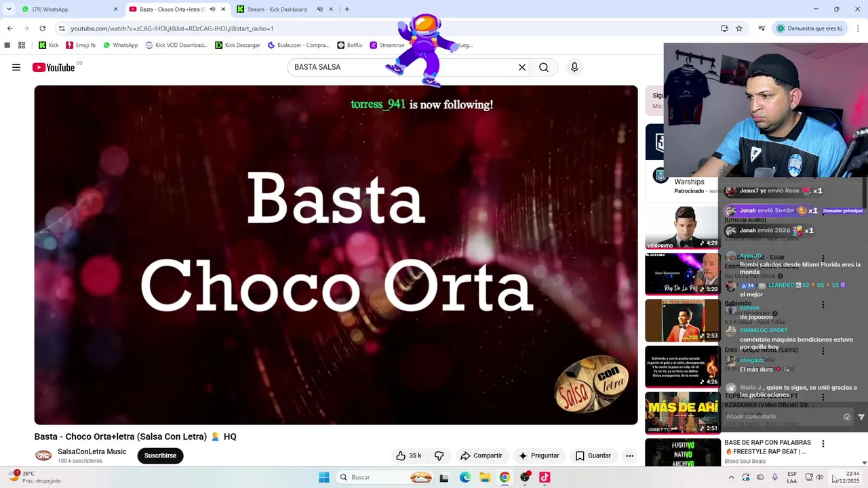Like the video with 35 k likes
Image resolution: width=868 pixels, height=488 pixels.
(x=409, y=455)
